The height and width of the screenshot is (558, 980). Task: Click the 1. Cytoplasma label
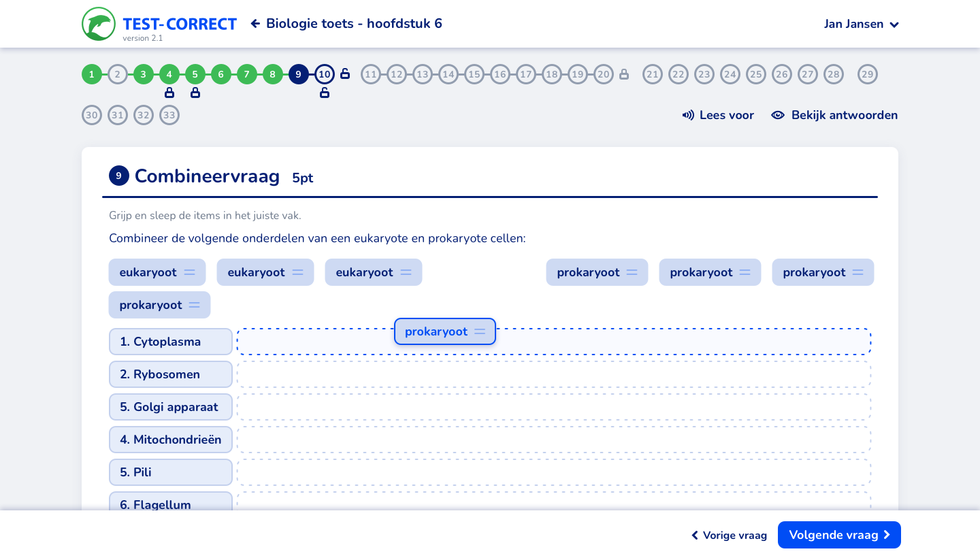click(x=171, y=342)
